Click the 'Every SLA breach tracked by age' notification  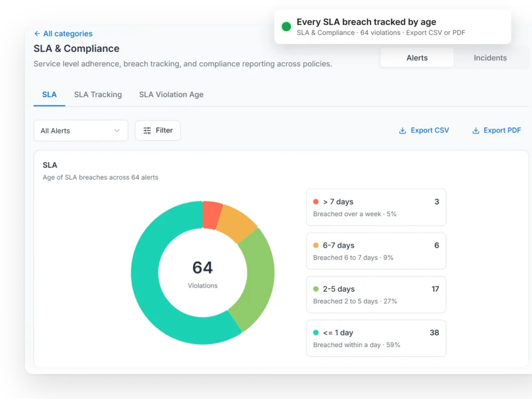coord(393,27)
